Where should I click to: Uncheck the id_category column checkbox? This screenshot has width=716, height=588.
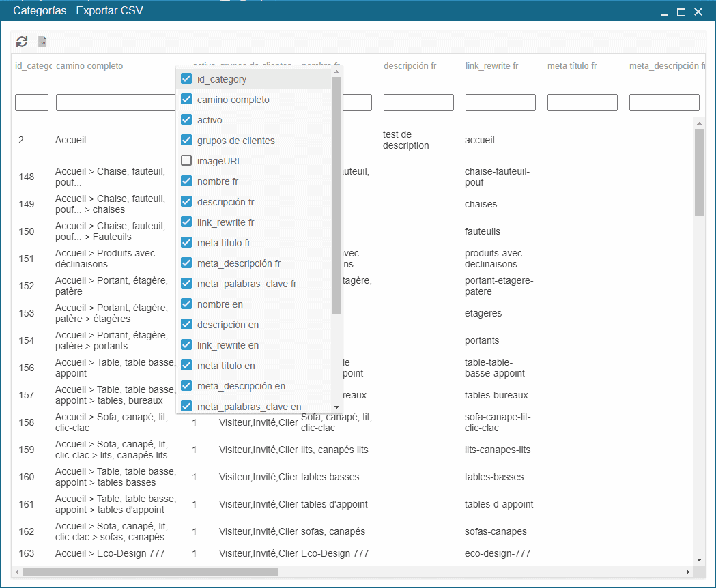pyautogui.click(x=186, y=79)
